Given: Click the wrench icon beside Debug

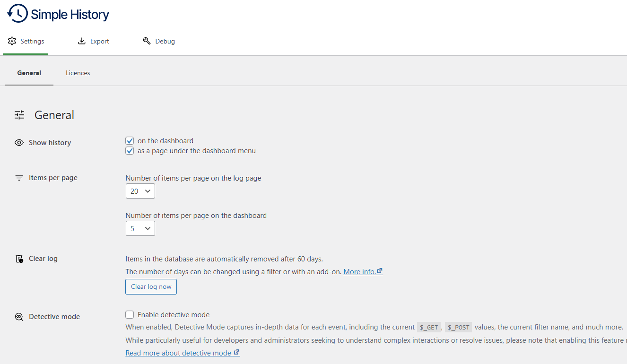Looking at the screenshot, I should click(147, 41).
